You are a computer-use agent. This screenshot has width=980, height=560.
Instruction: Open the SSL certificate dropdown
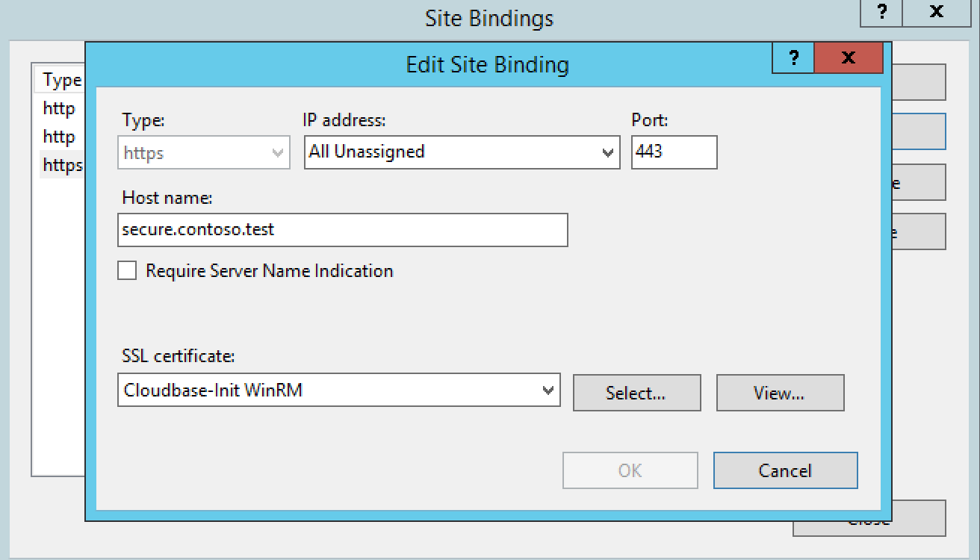click(x=548, y=390)
